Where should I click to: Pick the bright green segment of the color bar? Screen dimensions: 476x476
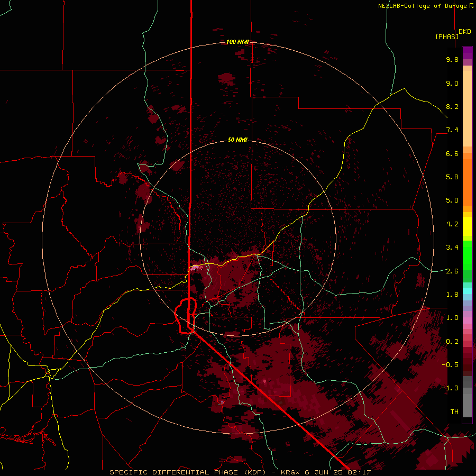(x=467, y=256)
